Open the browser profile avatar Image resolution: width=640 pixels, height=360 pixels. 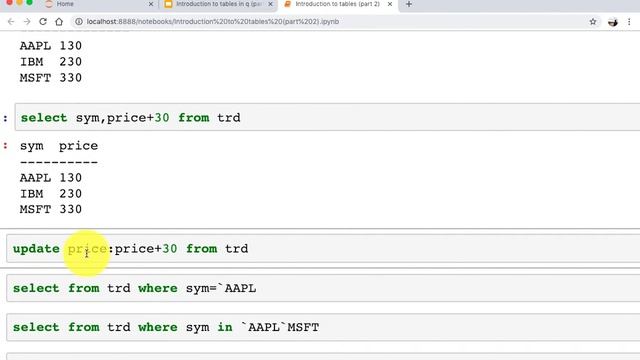(x=613, y=22)
